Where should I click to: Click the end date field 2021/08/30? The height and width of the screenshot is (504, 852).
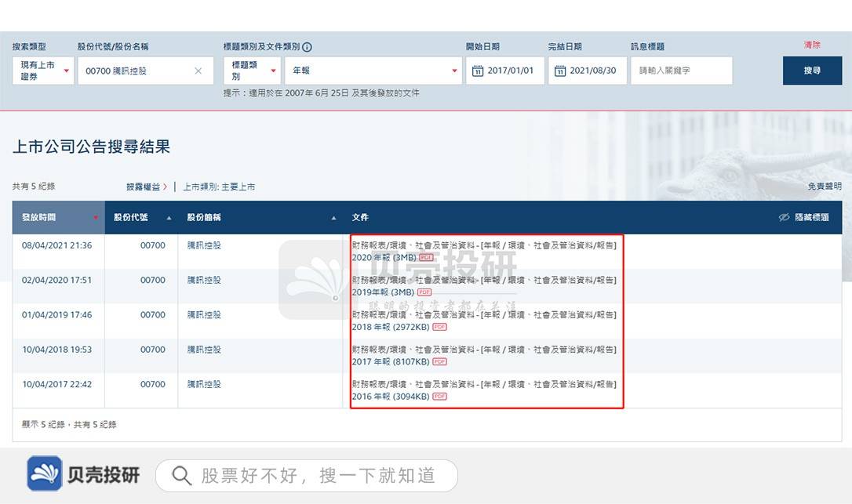[x=588, y=71]
